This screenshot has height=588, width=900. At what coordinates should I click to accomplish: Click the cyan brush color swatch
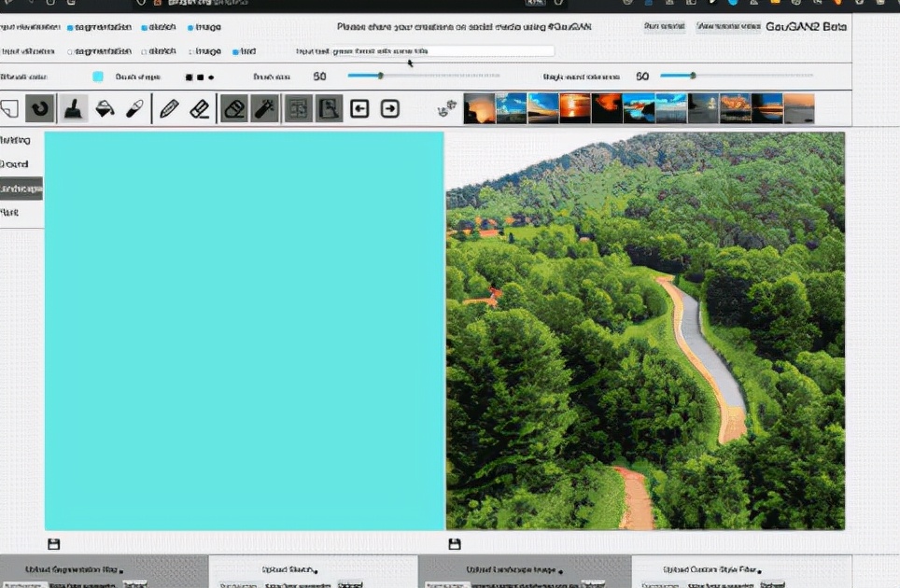click(98, 77)
